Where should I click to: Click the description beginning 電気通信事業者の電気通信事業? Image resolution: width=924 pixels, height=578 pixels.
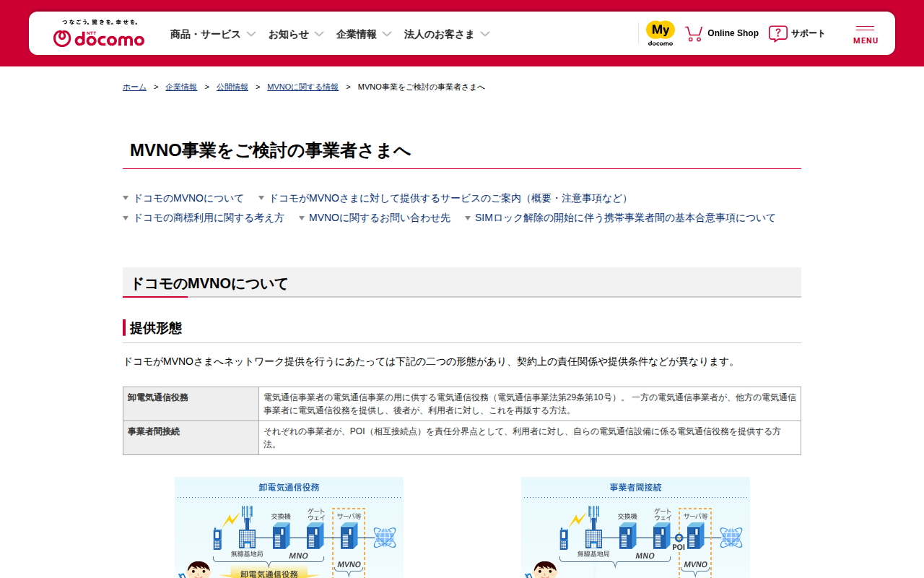coord(530,404)
